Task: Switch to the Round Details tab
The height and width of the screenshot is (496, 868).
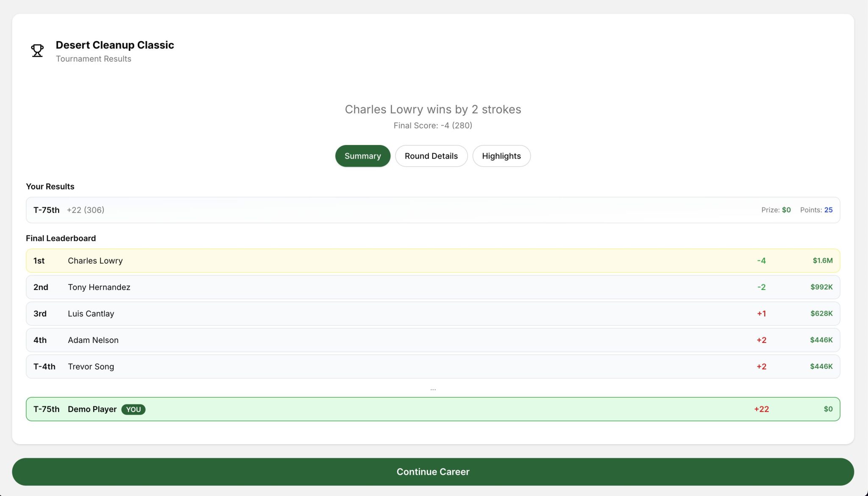Action: tap(431, 156)
